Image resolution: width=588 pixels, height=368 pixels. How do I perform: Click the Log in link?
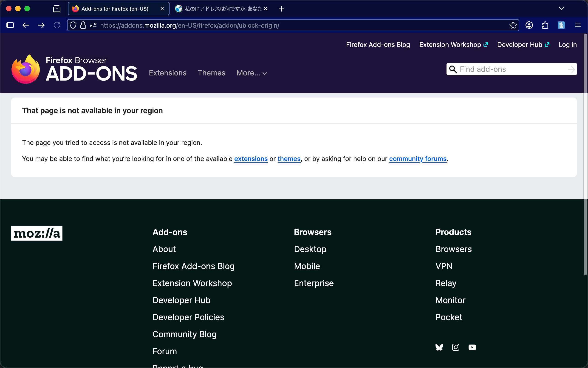pyautogui.click(x=567, y=45)
